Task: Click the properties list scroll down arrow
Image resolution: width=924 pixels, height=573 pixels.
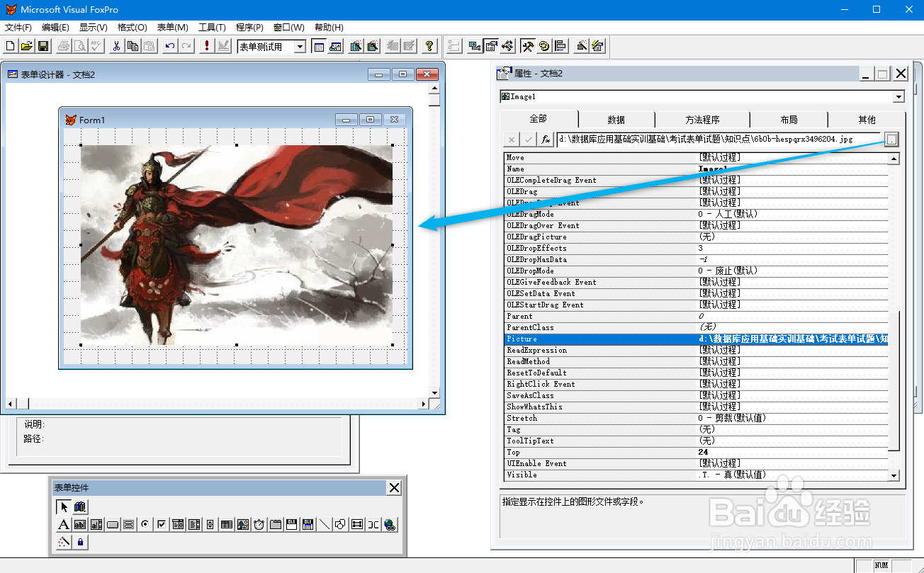Action: click(894, 475)
